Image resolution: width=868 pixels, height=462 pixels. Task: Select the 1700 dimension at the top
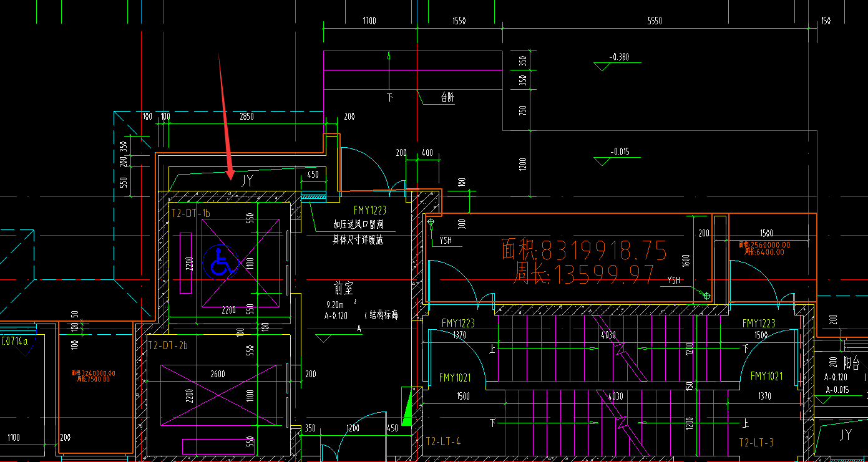[x=369, y=21]
